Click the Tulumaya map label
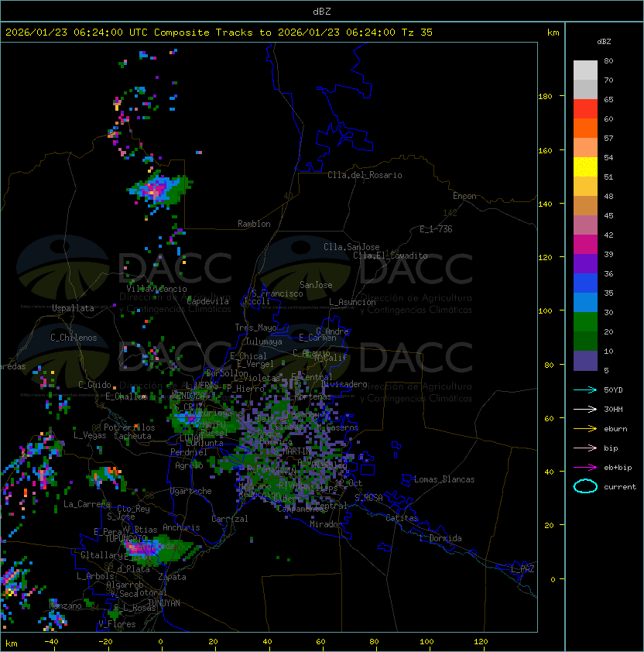This screenshot has height=652, width=644. tap(264, 341)
